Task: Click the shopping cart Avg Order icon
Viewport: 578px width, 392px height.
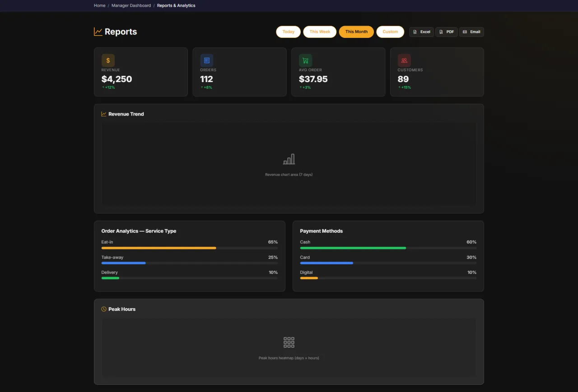Action: point(305,60)
